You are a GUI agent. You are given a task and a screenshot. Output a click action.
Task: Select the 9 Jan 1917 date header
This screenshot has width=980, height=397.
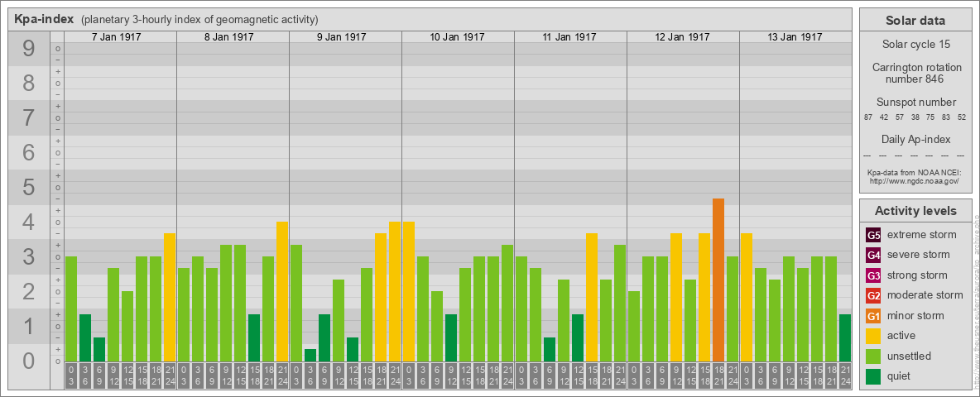[341, 37]
